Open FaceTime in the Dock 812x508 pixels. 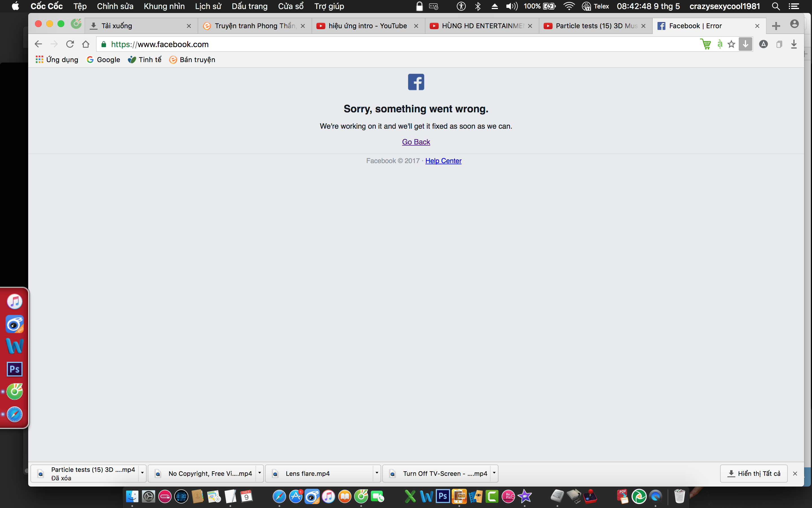coord(378,496)
